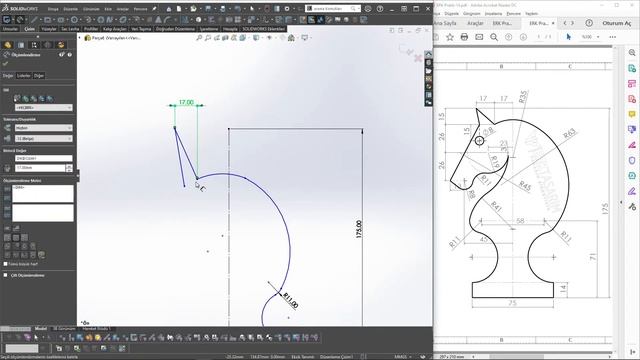640x360 pixels.
Task: Go to next page arrow in Acrobat
Action: coord(523,37)
